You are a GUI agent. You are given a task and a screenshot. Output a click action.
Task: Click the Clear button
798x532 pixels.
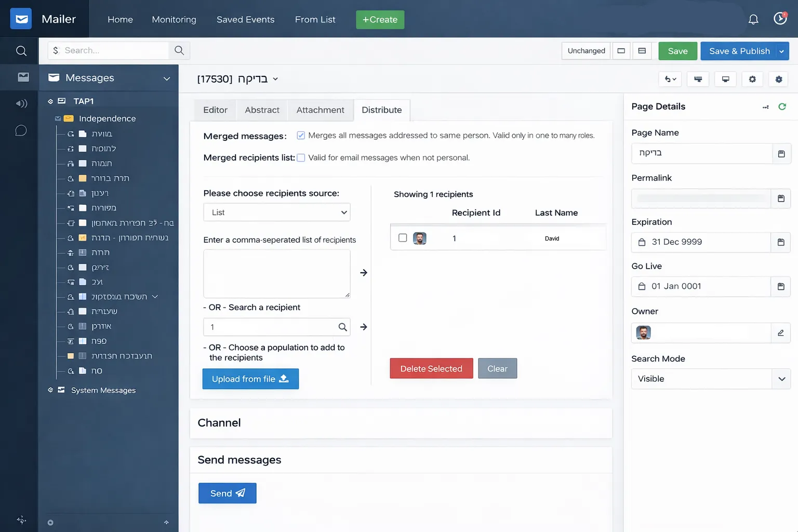click(498, 368)
